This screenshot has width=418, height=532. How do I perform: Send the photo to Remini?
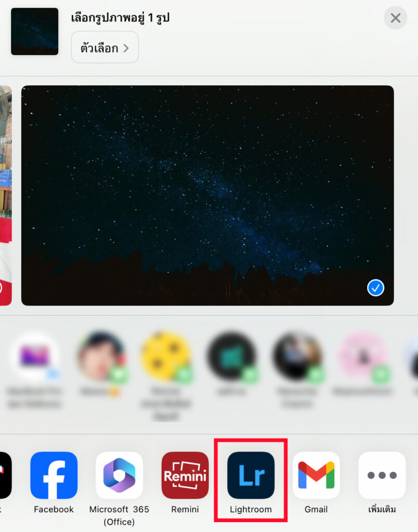pos(185,475)
